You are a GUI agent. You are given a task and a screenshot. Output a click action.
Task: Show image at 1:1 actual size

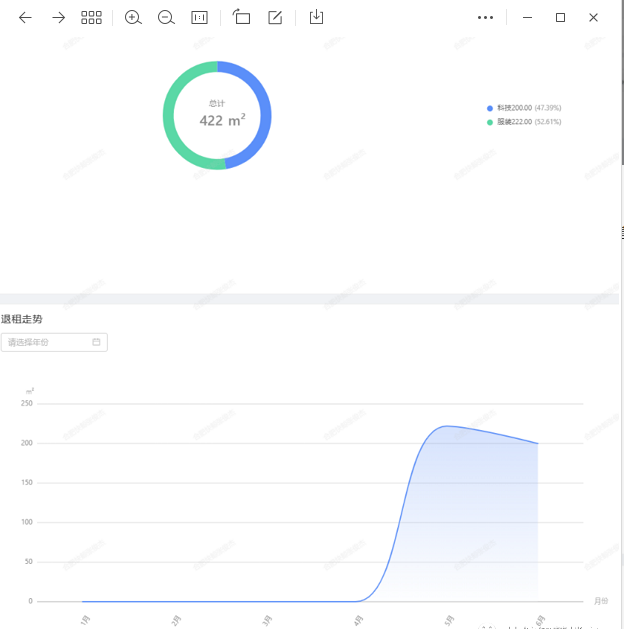point(199,17)
